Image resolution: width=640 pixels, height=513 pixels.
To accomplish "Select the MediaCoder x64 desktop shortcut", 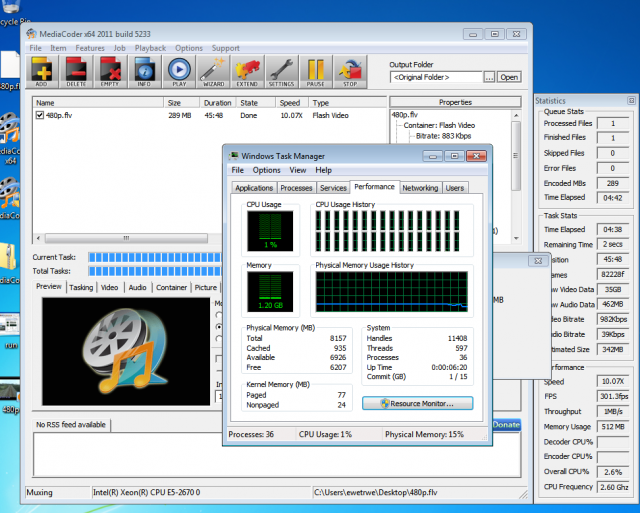I will click(x=10, y=139).
